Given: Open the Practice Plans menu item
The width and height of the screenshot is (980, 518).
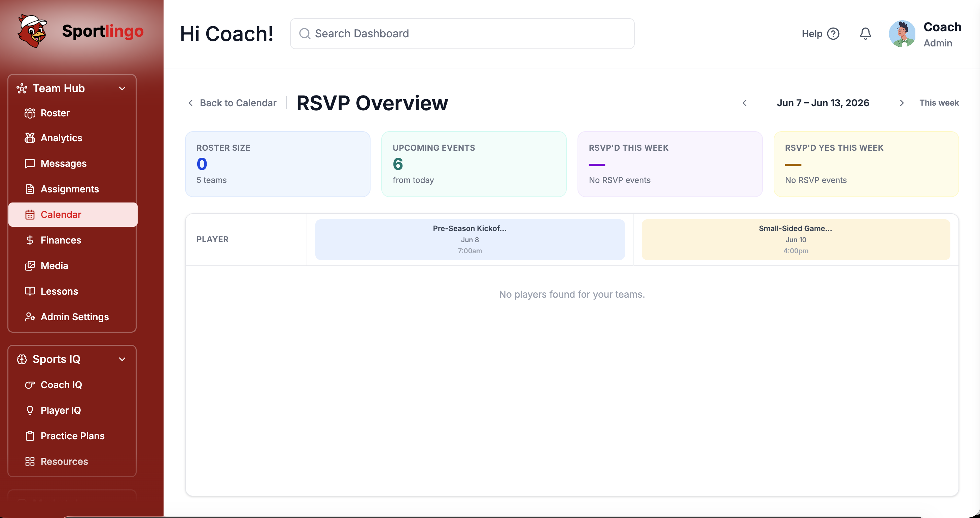Looking at the screenshot, I should [73, 436].
